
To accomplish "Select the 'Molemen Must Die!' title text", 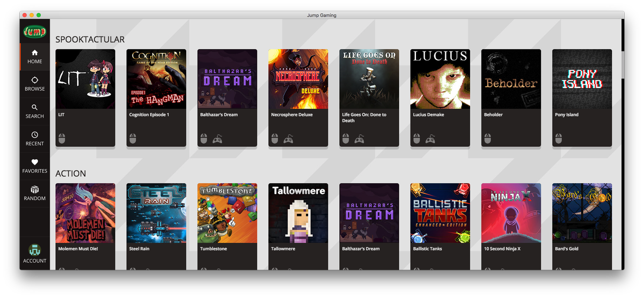I will pos(78,249).
